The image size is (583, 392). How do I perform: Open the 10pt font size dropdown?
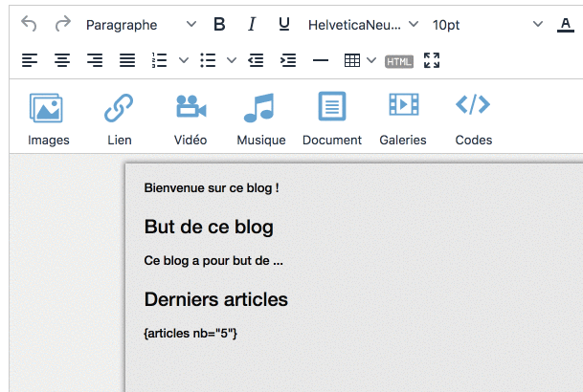[487, 25]
